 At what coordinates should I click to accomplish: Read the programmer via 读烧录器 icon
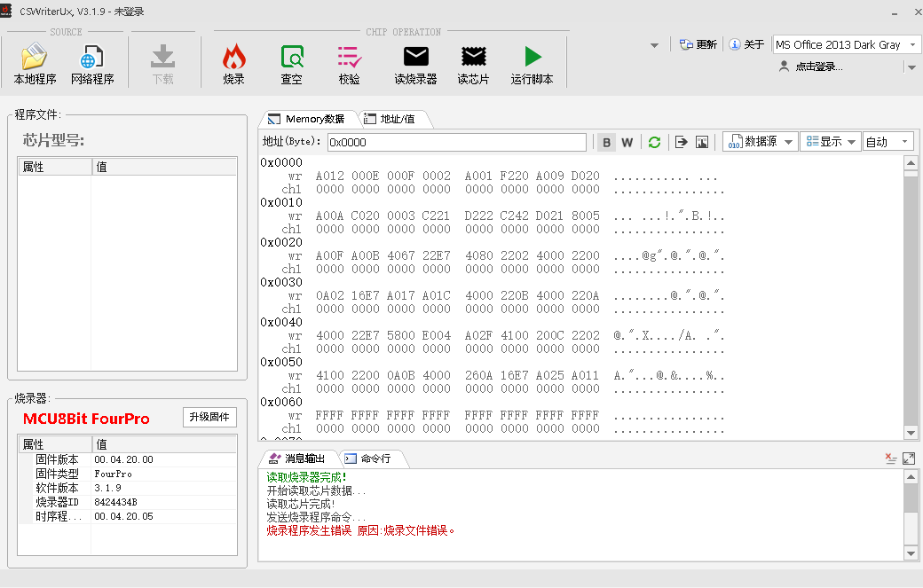click(415, 64)
